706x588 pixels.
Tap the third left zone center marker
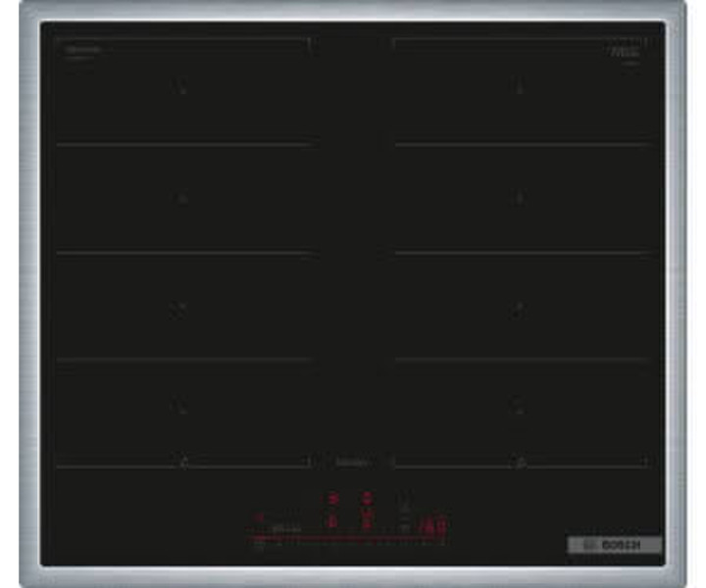click(x=180, y=309)
